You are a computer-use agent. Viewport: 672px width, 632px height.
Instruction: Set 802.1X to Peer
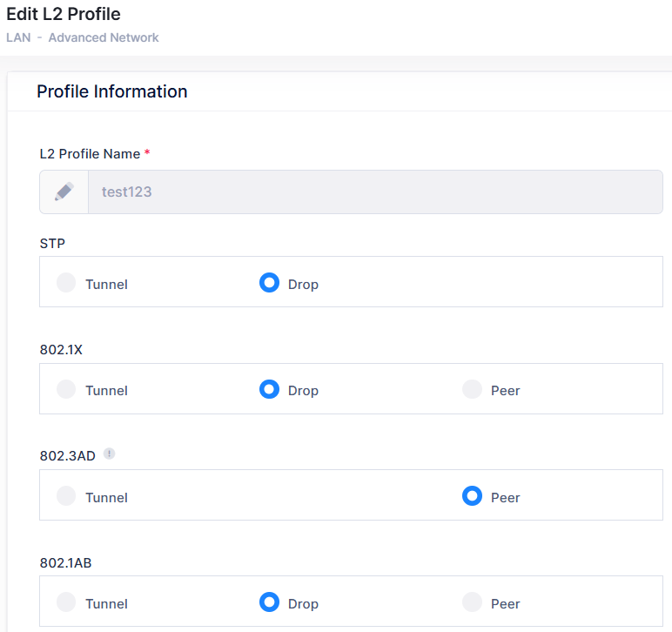pos(472,389)
